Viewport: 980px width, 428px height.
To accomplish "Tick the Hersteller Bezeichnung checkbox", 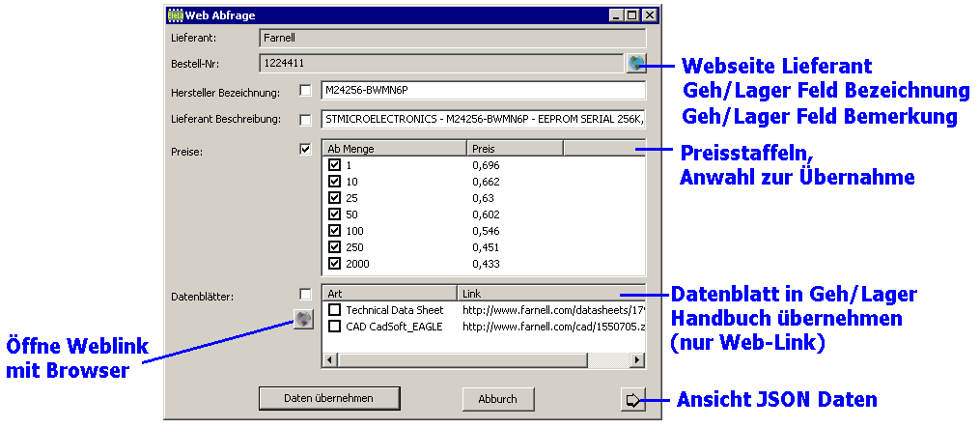I will 305,91.
